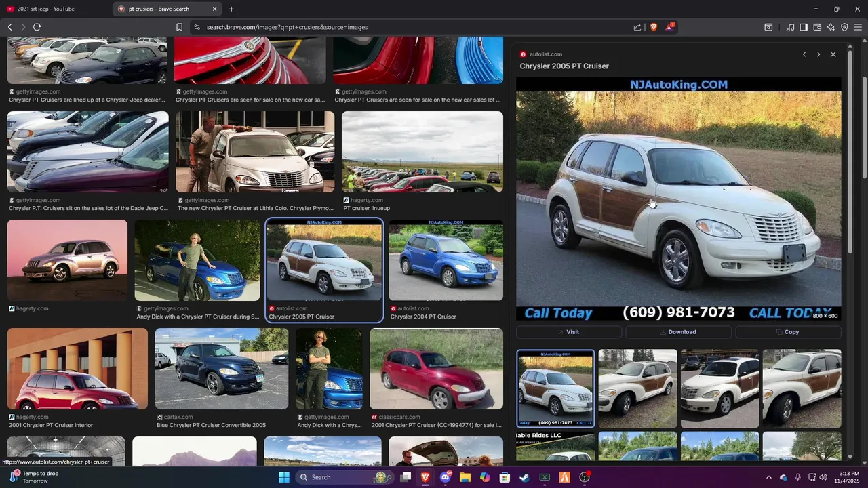Open the volume control in the system tray
Image resolution: width=868 pixels, height=488 pixels.
click(823, 477)
